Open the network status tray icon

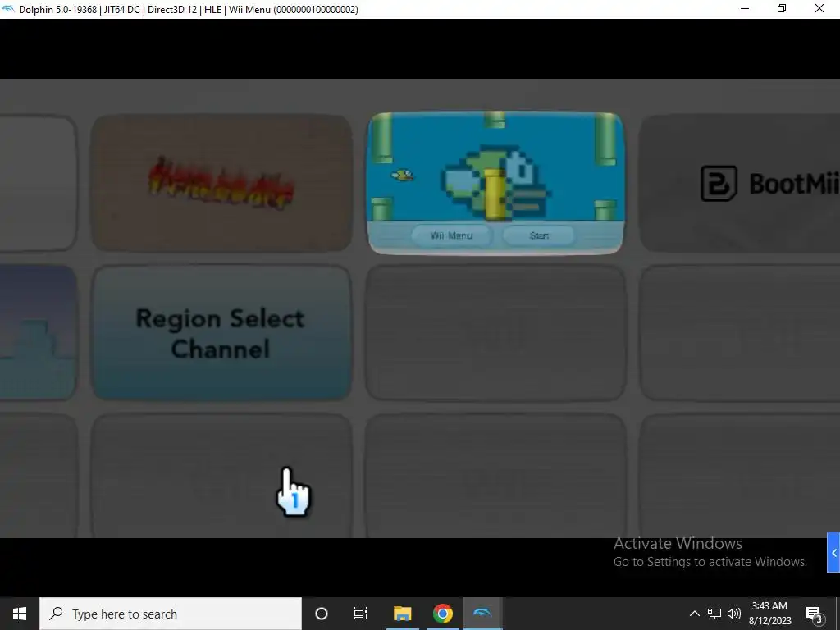[x=714, y=614]
